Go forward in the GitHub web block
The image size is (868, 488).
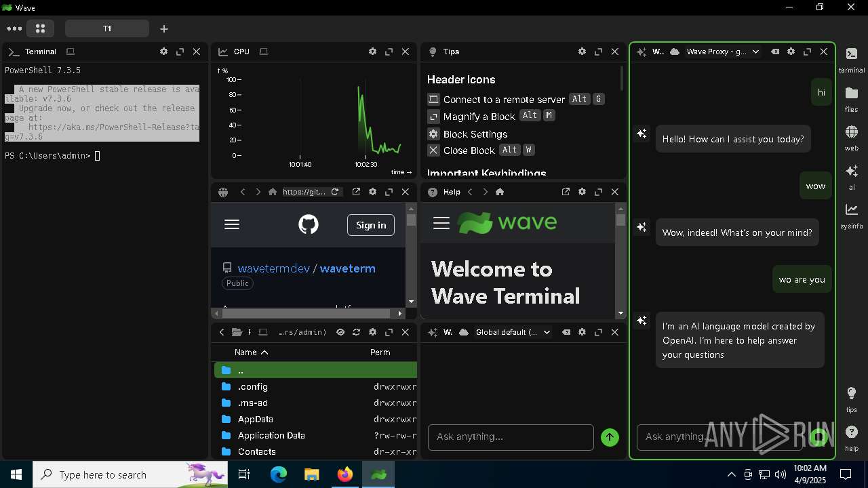[x=258, y=192]
